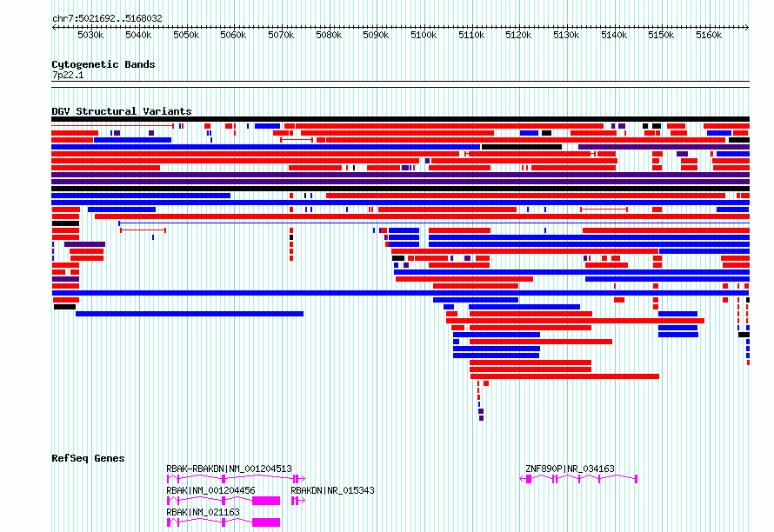
Task: Select the 5050k tick label on ruler
Action: coord(186,35)
